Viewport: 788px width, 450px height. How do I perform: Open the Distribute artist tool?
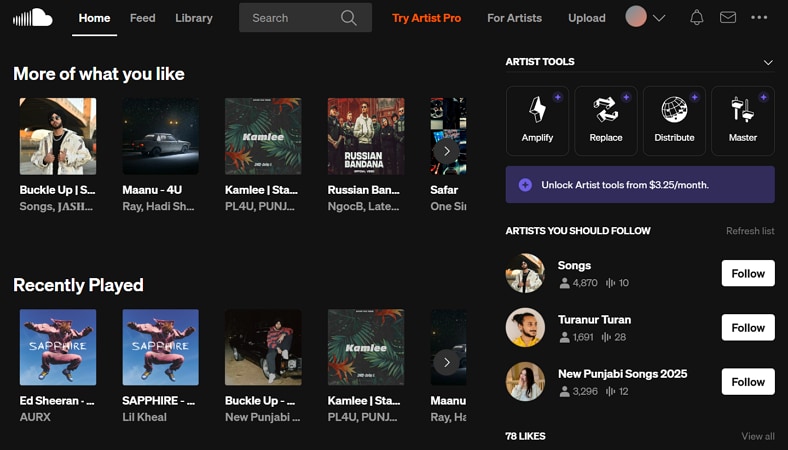tap(674, 121)
